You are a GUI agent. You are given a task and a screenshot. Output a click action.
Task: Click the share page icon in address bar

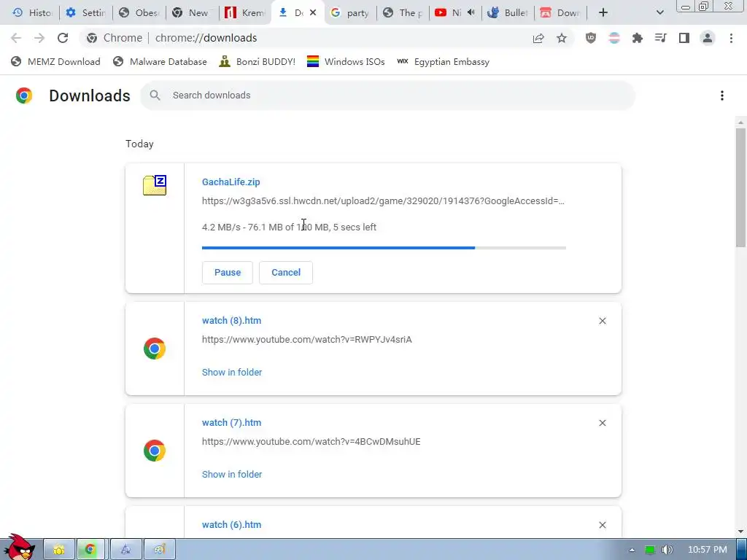pyautogui.click(x=538, y=38)
